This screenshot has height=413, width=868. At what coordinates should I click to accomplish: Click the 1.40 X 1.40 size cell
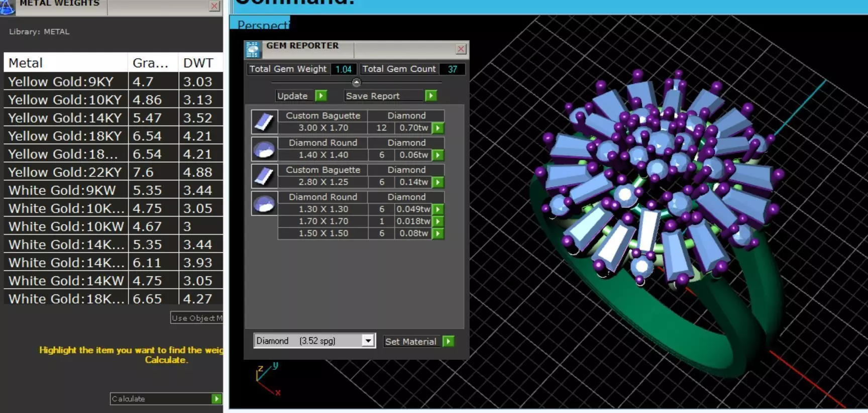(323, 155)
